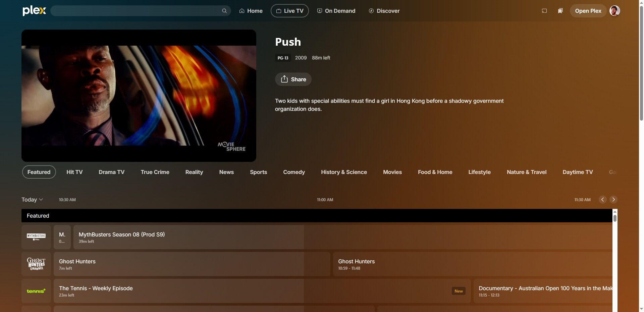Click the Plex logo
The height and width of the screenshot is (312, 644).
click(34, 11)
